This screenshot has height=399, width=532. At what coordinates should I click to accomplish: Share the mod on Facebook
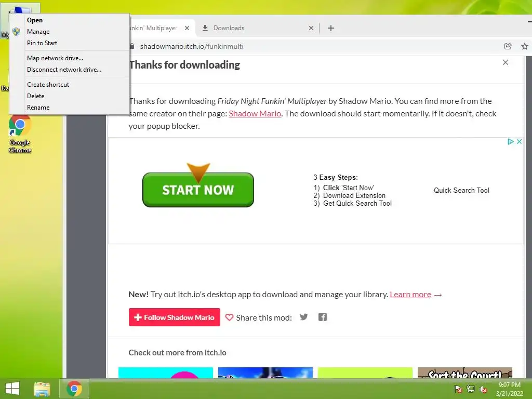(x=323, y=317)
